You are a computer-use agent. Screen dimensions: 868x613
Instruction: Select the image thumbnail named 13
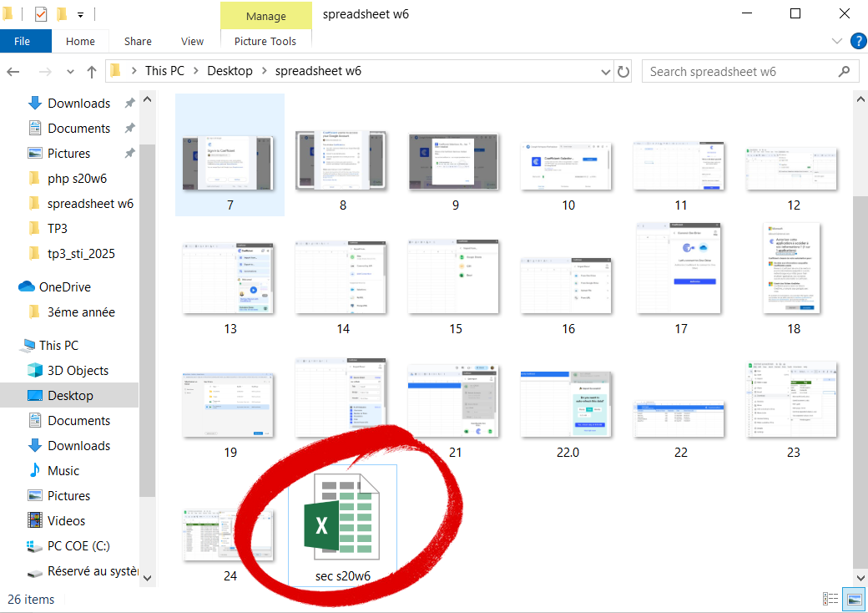point(230,279)
